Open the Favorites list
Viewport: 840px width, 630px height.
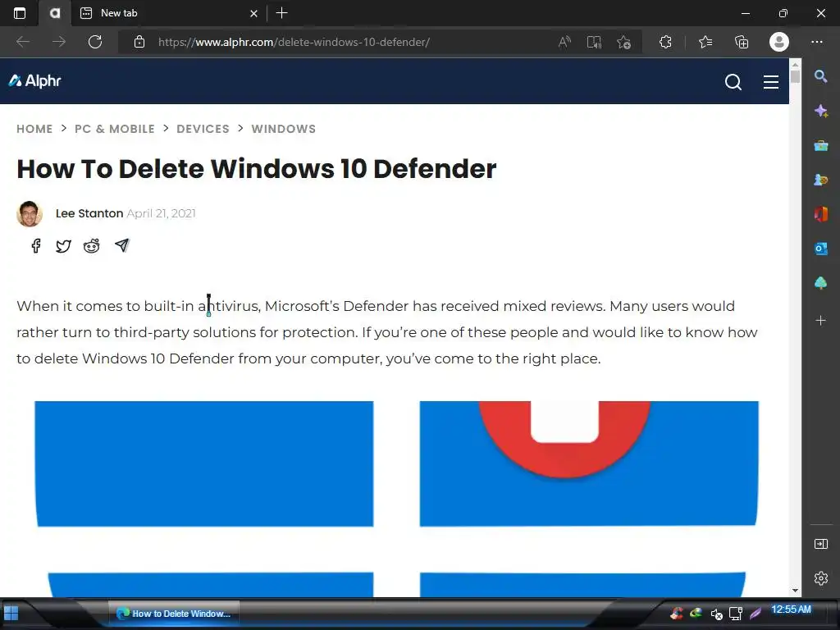(x=705, y=42)
